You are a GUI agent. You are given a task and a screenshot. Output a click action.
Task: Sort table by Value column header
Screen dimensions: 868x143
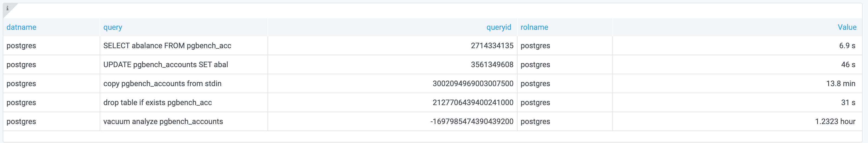click(847, 27)
